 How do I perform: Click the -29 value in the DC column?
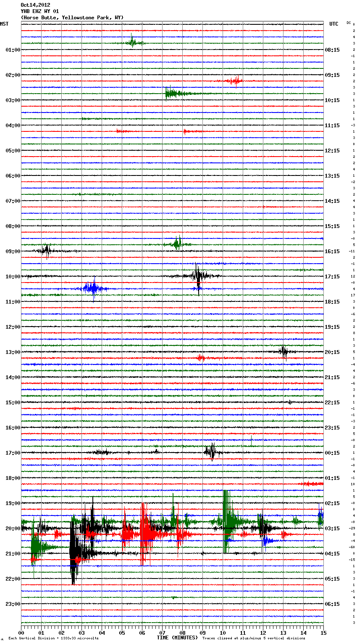(352, 529)
